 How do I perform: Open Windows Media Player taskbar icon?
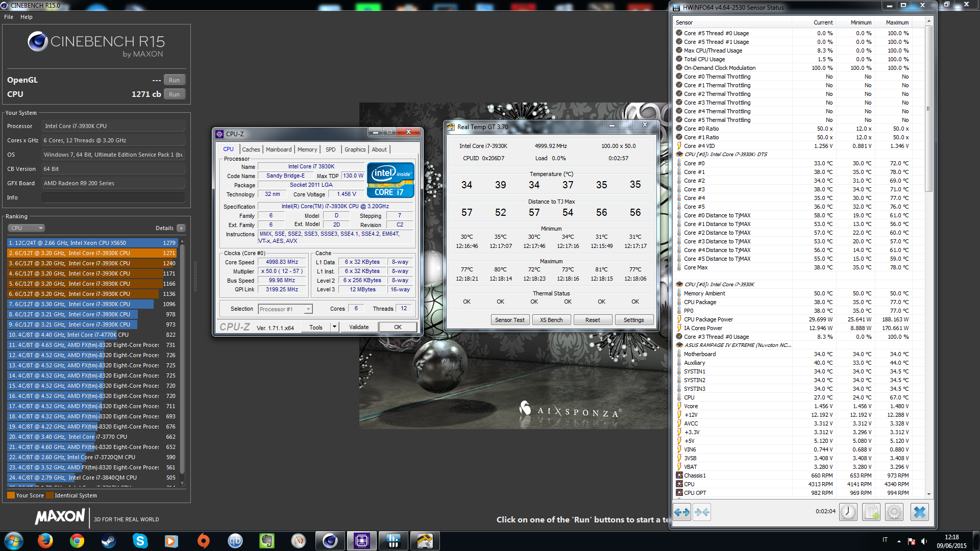click(172, 541)
